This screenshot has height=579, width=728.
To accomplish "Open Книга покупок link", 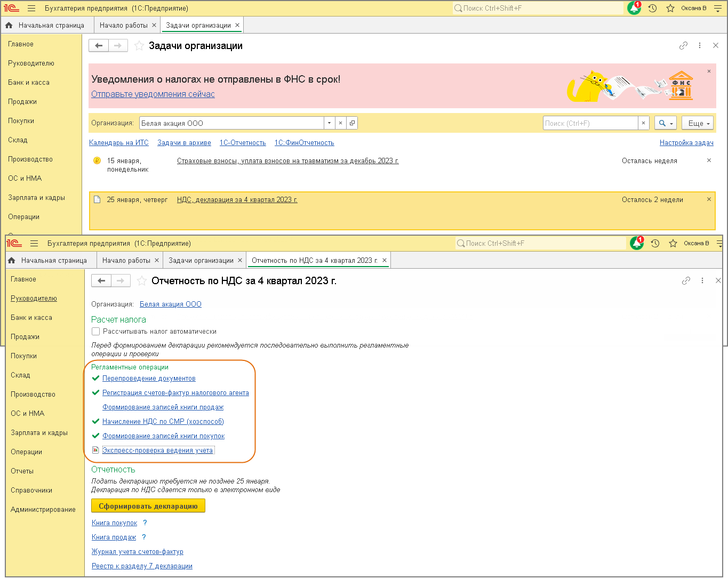I will click(x=114, y=523).
